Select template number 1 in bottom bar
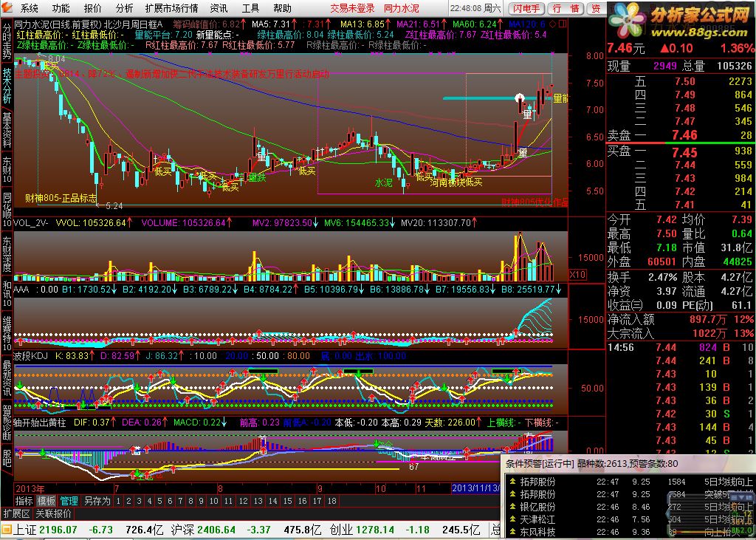Screen dimensions: 756x540 (118, 501)
